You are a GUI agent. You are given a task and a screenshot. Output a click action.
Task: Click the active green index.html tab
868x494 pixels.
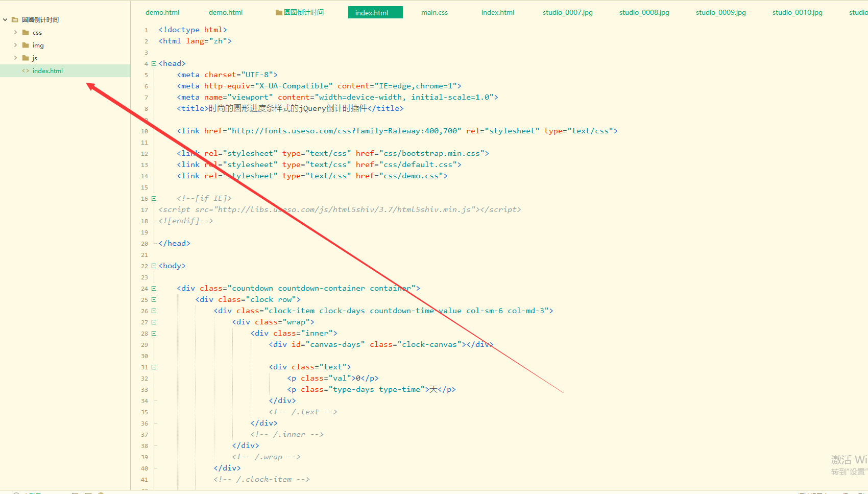375,12
